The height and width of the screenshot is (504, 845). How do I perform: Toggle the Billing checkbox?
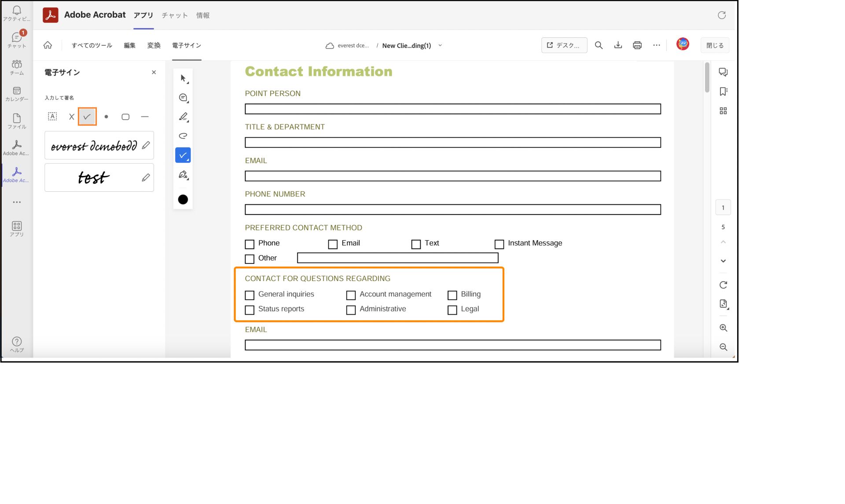[452, 295]
